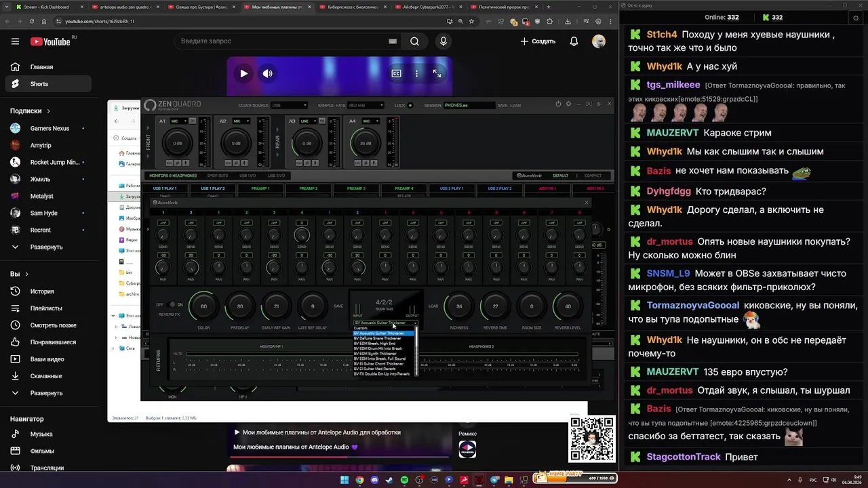Select USB 1 I/O tab
The width and height of the screenshot is (868, 488).
pos(248,176)
